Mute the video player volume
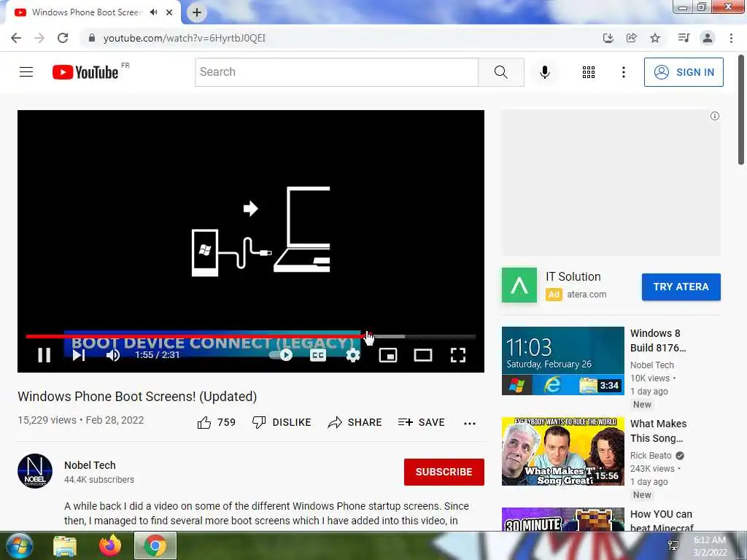 [x=113, y=355]
